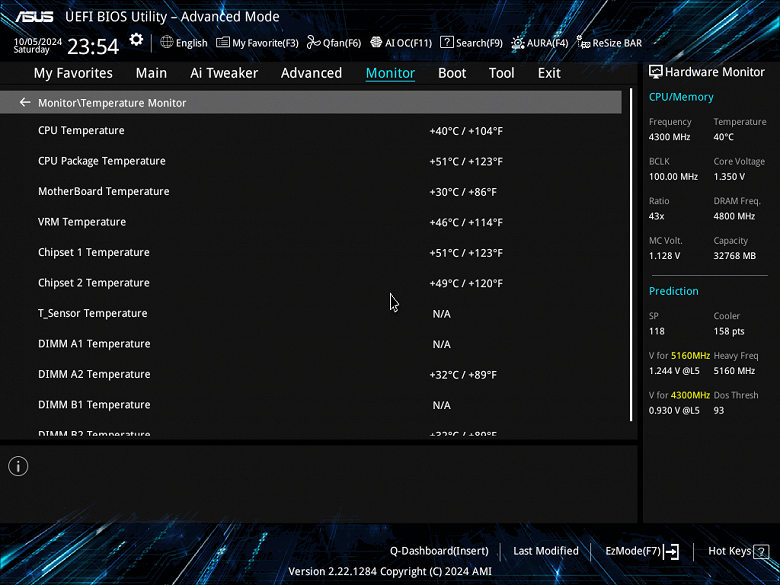This screenshot has height=585, width=780.
Task: Click +49°C / +120°F Chipset 2 value
Action: (466, 284)
